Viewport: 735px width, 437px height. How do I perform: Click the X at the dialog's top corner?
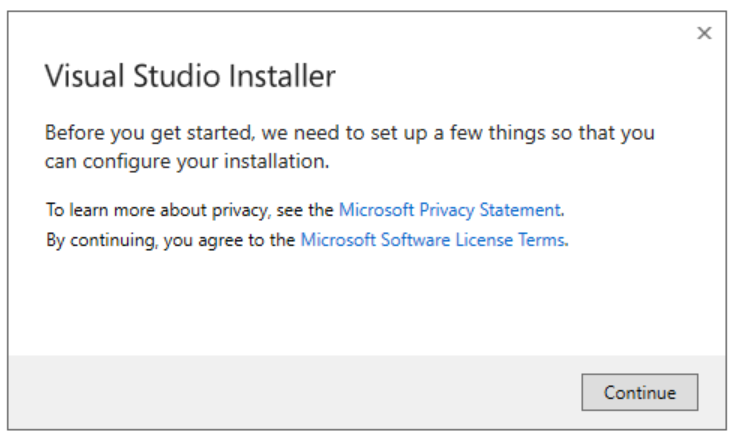pyautogui.click(x=704, y=33)
